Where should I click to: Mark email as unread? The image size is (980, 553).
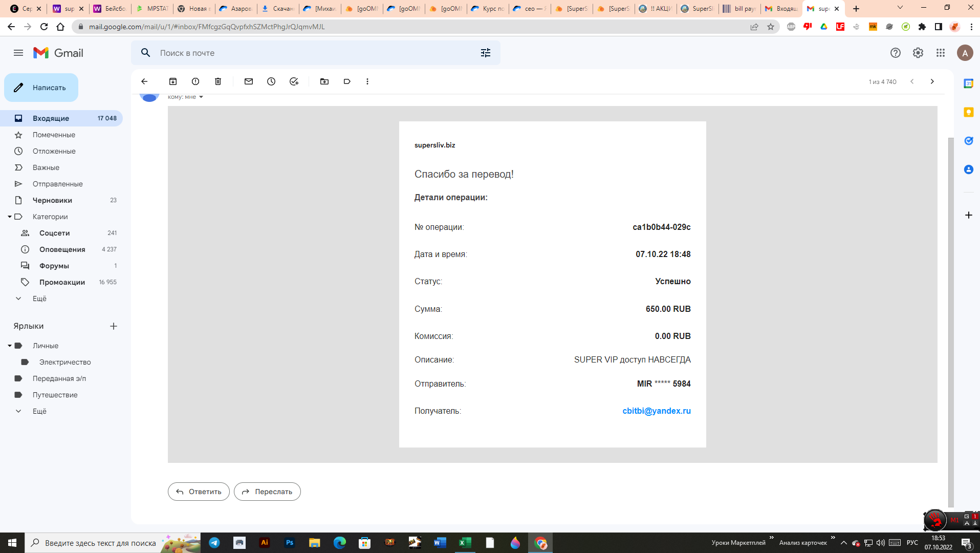click(x=249, y=81)
